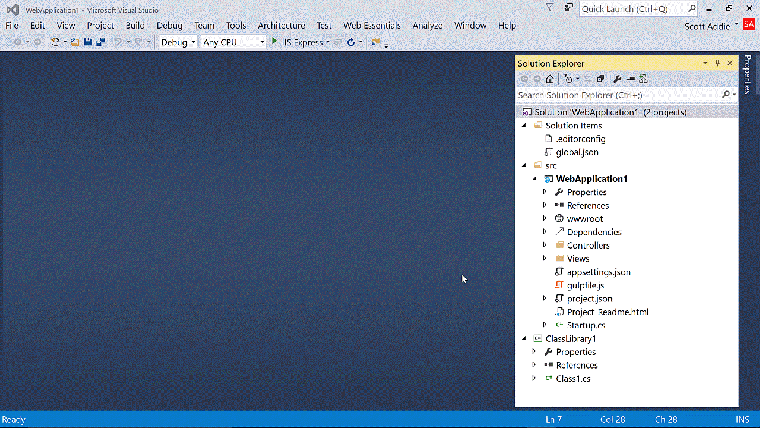Select References under ClassLibrary1
The image size is (760, 428).
click(576, 365)
